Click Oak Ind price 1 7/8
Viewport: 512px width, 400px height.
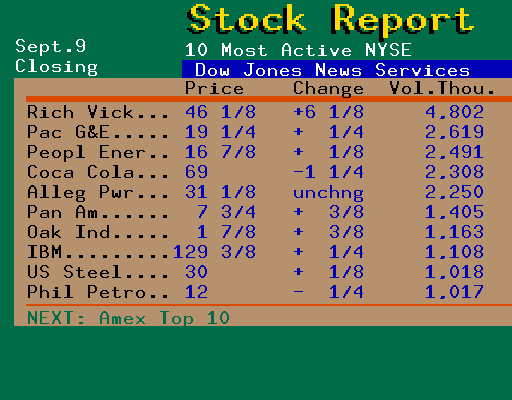point(226,232)
